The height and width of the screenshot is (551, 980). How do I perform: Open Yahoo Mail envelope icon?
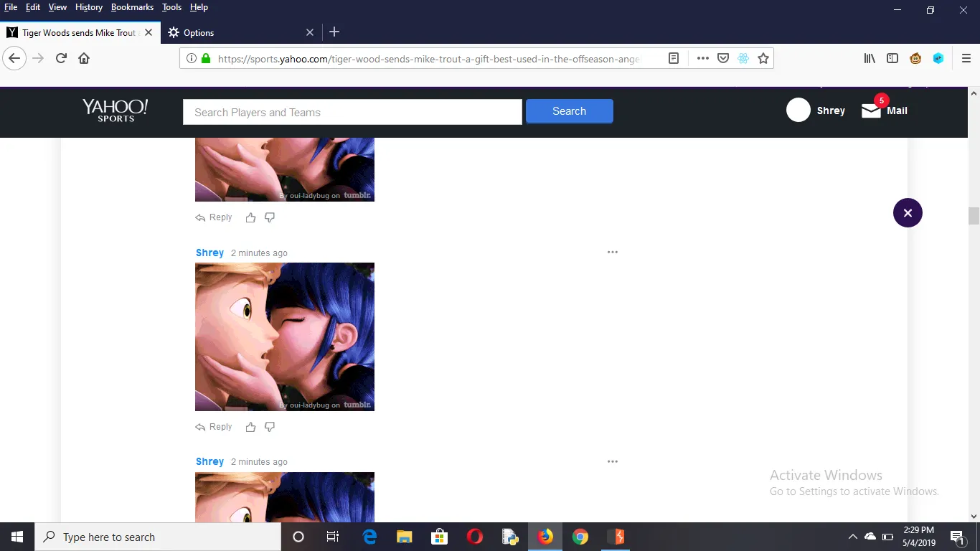[x=871, y=110]
